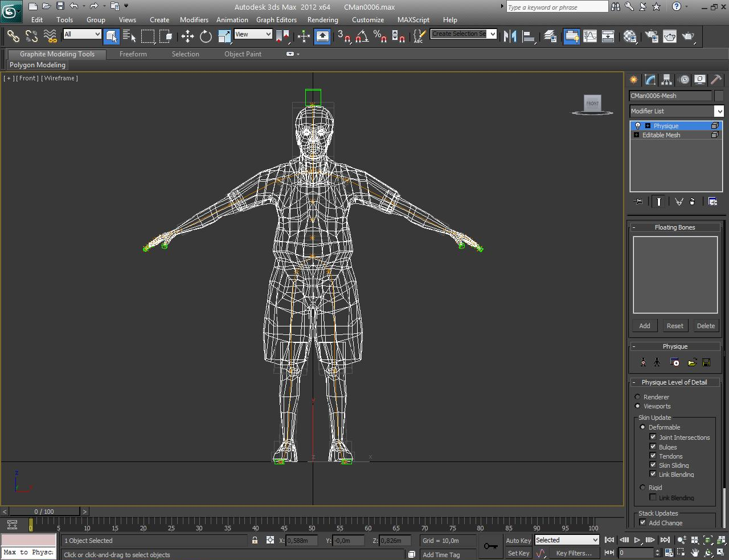Click the Reset button in Floating Bones
This screenshot has height=560, width=729.
pyautogui.click(x=675, y=326)
